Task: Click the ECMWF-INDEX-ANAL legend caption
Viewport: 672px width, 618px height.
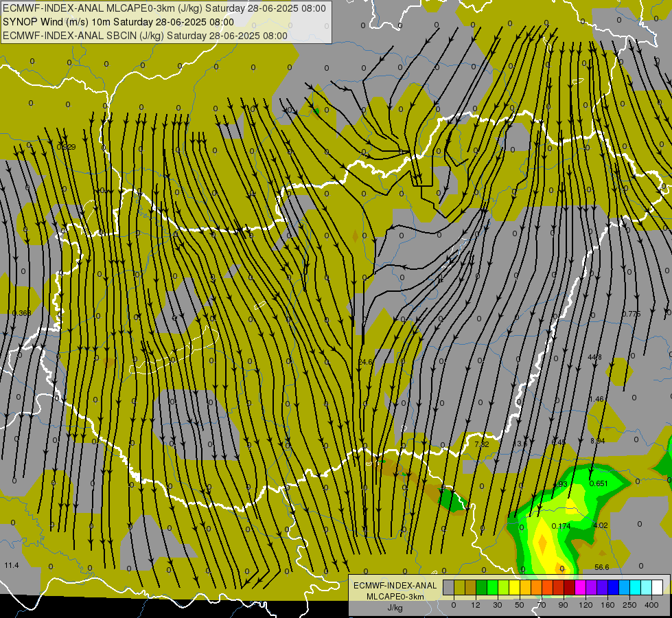Action: [x=395, y=586]
